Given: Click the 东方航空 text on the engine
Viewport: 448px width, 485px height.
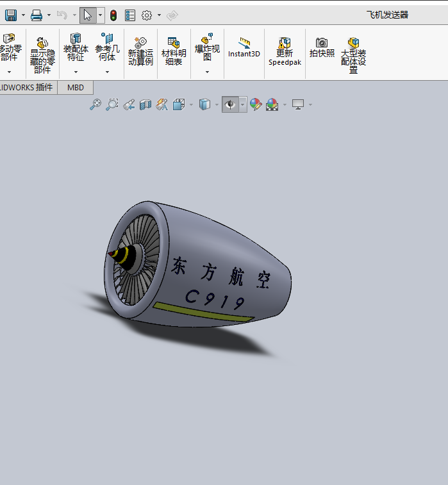Looking at the screenshot, I should (221, 272).
